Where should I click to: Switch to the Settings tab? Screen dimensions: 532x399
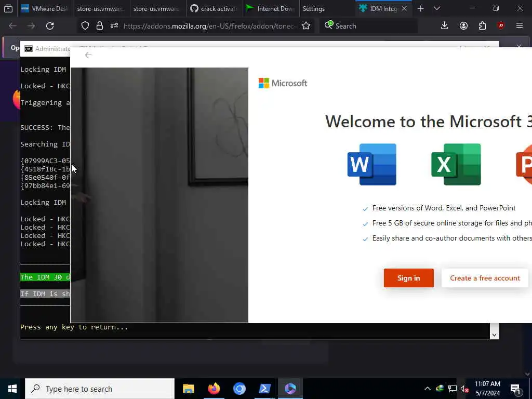click(x=327, y=9)
